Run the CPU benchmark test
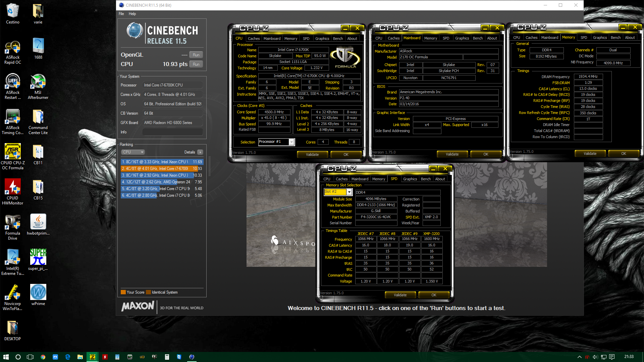The image size is (644, 362). click(x=196, y=64)
